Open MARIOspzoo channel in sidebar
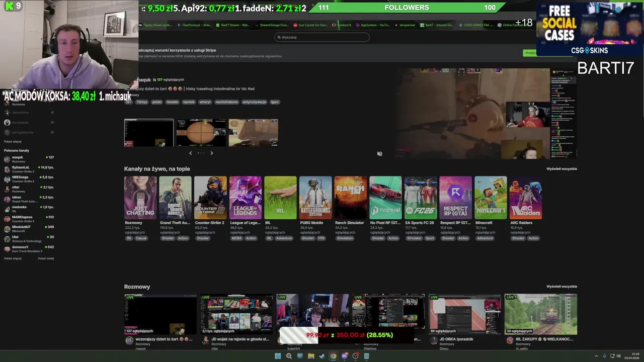 [x=29, y=219]
